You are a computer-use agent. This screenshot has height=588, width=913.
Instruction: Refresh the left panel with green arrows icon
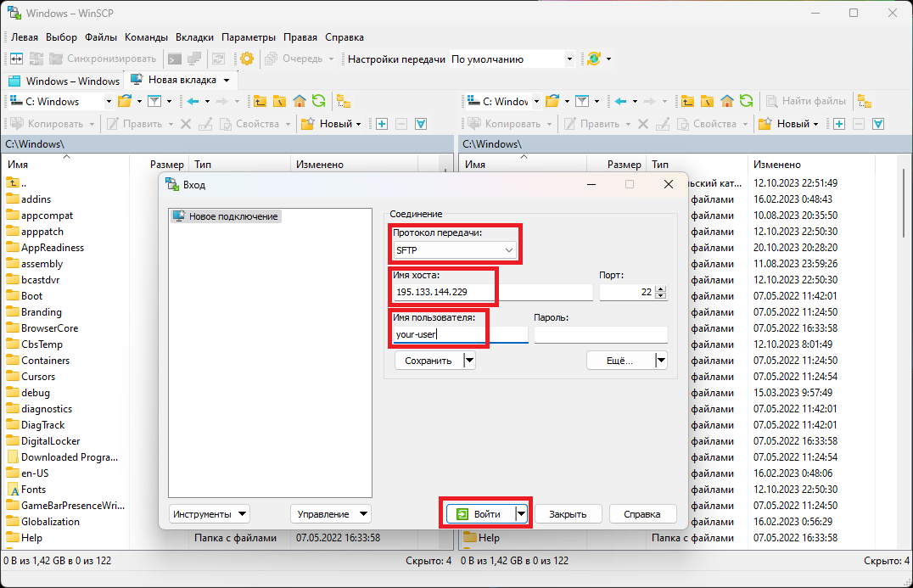(x=318, y=101)
